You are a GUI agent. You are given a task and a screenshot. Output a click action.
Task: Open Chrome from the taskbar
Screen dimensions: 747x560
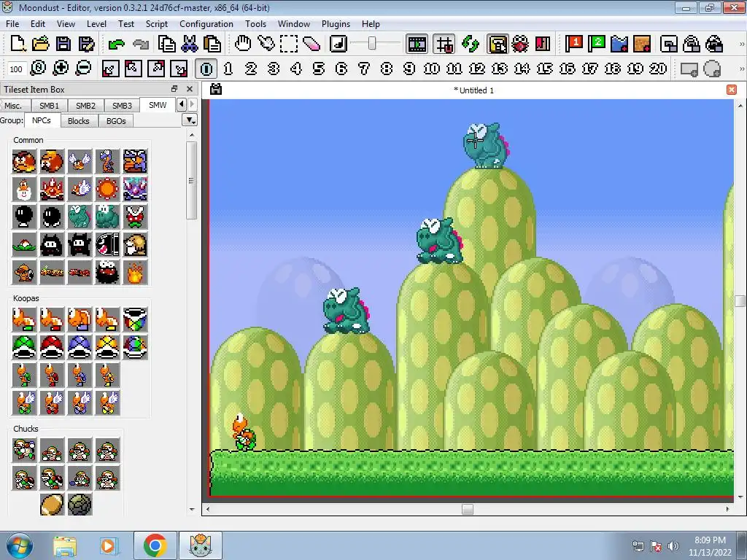[155, 545]
